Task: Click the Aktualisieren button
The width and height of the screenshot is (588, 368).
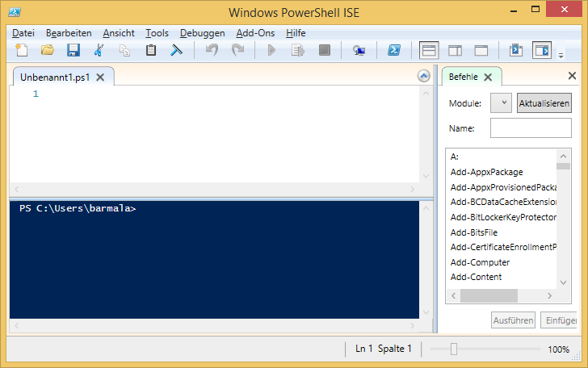Action: point(544,103)
